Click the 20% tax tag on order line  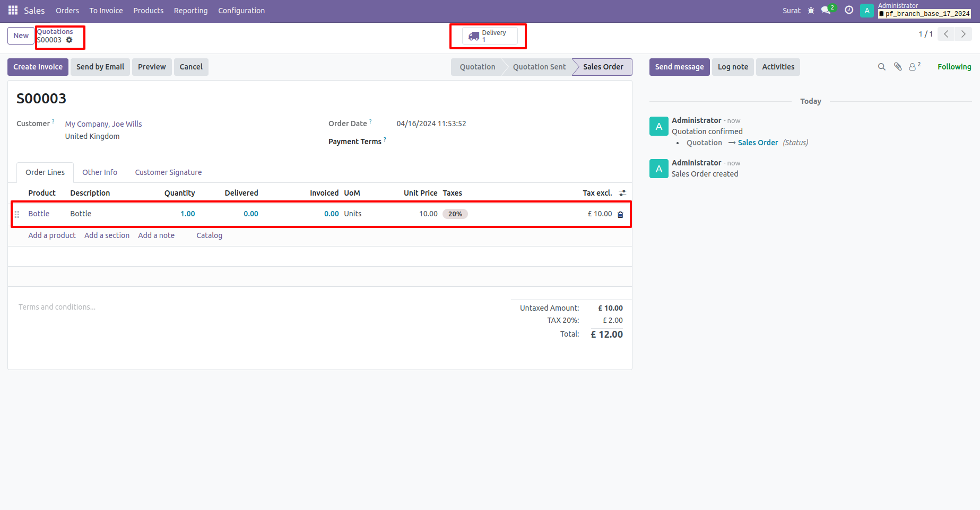[455, 214]
